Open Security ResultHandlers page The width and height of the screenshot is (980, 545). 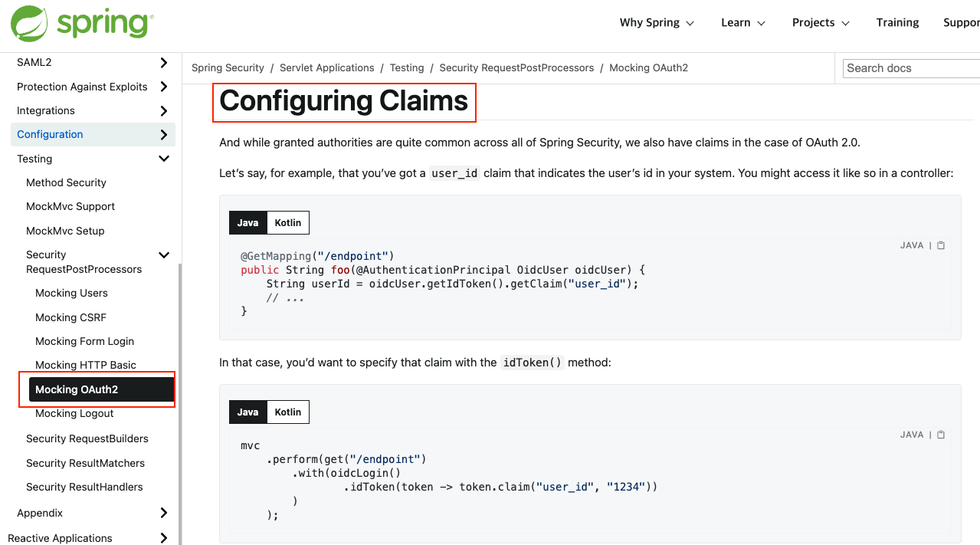pos(84,487)
